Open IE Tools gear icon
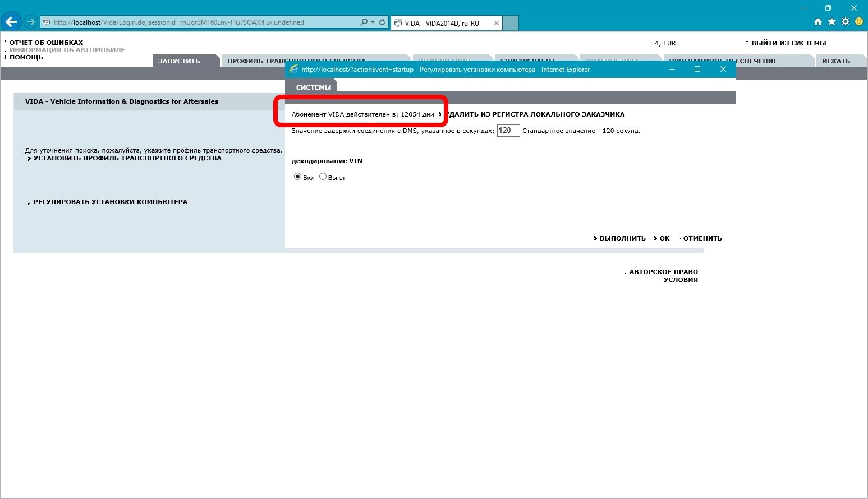Screen dimensions: 868x499 (846, 22)
